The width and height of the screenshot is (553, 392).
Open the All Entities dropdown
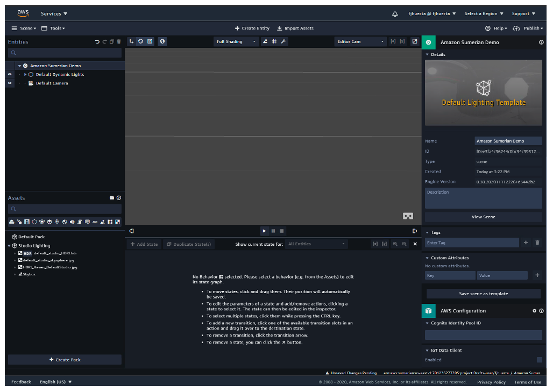tap(316, 244)
